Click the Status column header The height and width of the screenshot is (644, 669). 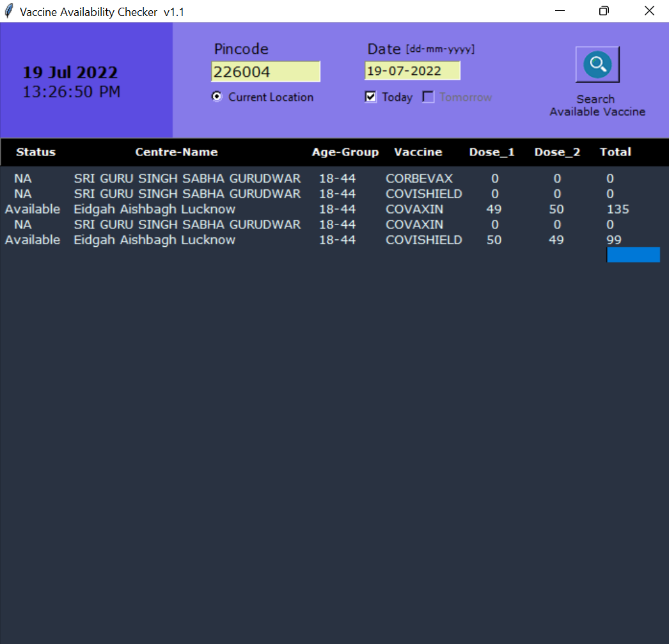coord(35,152)
